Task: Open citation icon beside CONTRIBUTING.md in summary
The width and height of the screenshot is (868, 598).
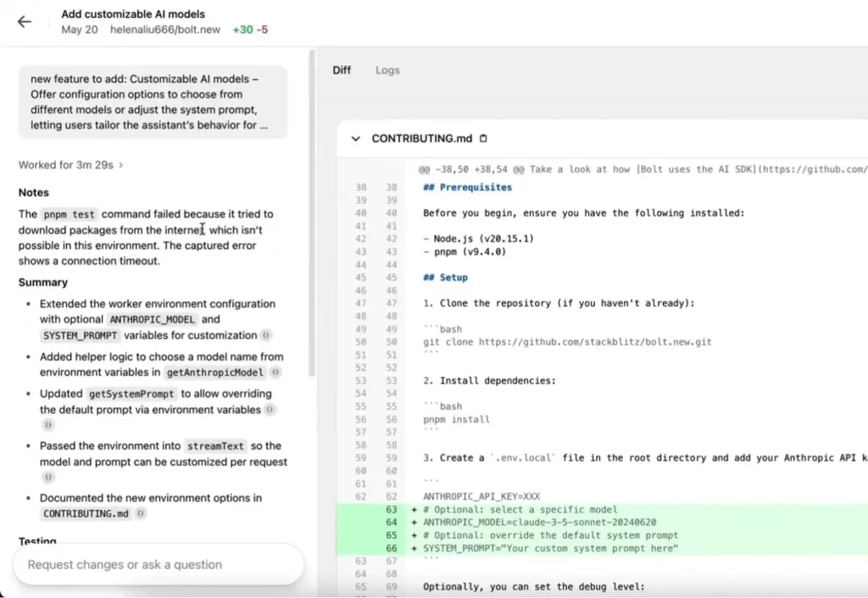Action: 141,514
